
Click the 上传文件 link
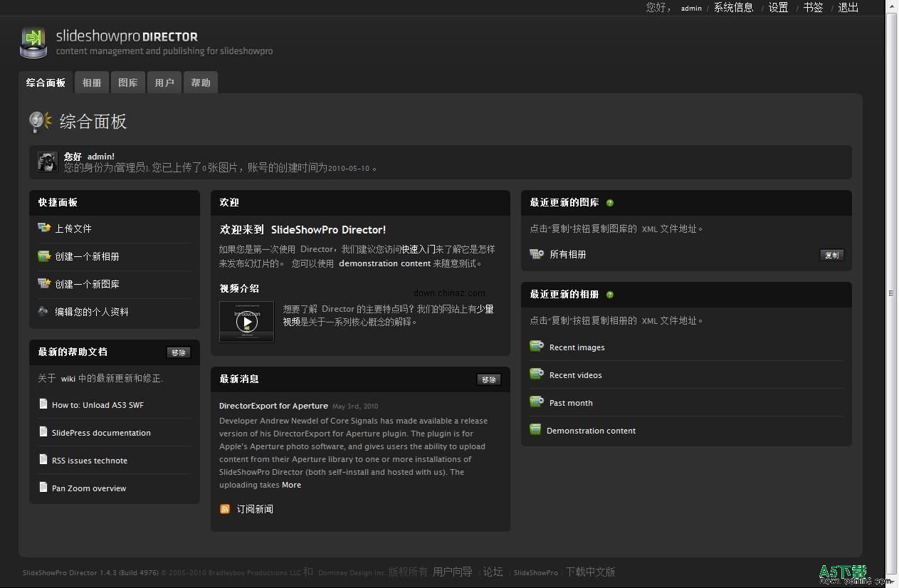[x=73, y=229]
